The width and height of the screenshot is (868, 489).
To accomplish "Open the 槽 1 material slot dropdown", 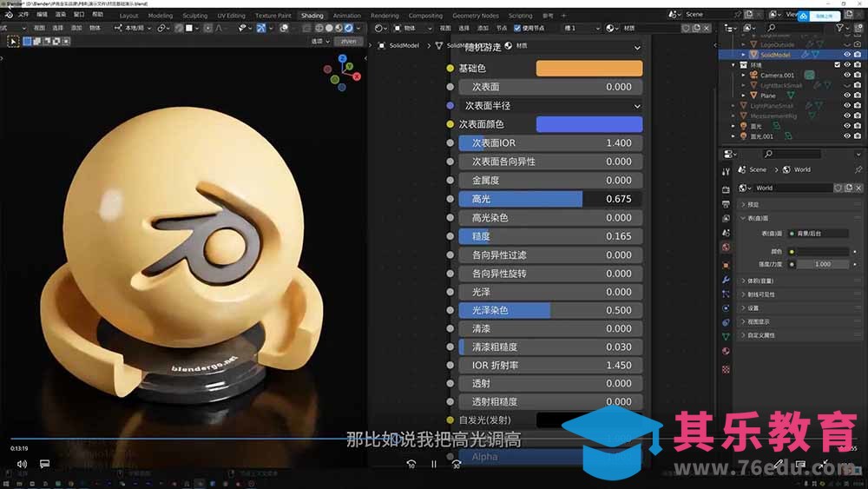I will coord(581,28).
